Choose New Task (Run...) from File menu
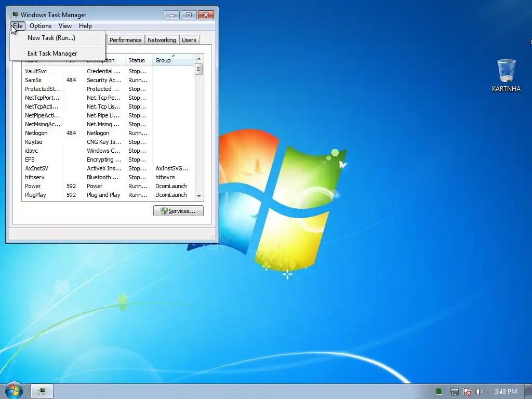 pos(58,37)
